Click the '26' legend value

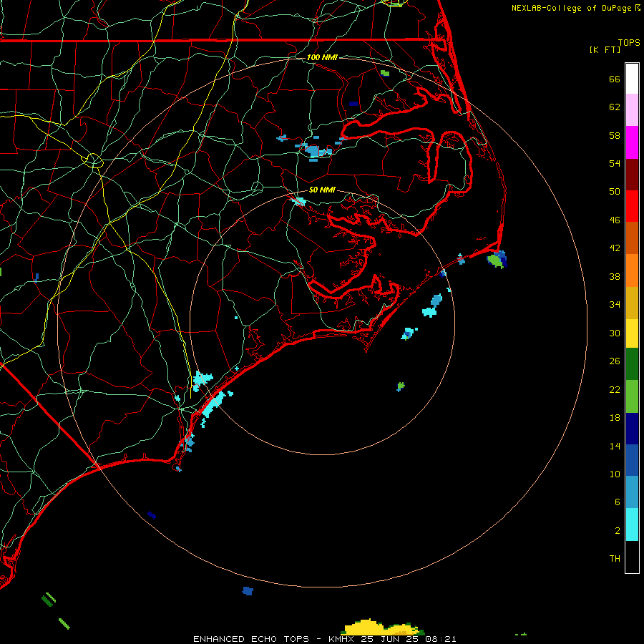click(x=615, y=361)
